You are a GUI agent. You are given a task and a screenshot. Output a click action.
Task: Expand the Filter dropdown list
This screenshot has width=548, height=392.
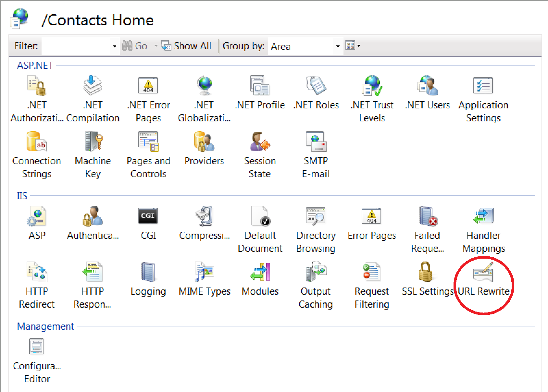click(114, 46)
